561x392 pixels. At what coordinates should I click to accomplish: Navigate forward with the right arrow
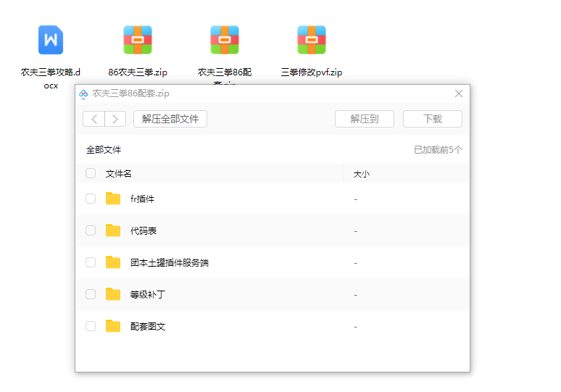(x=115, y=119)
